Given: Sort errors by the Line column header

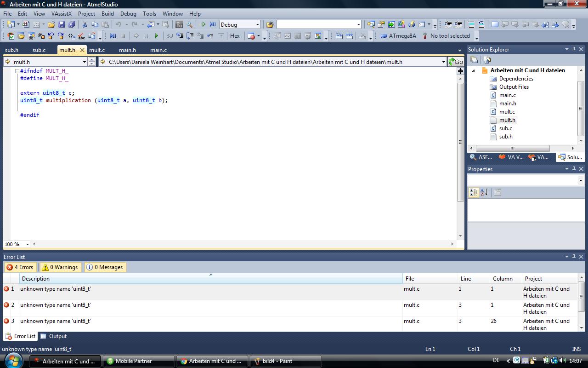Looking at the screenshot, I should (x=474, y=279).
